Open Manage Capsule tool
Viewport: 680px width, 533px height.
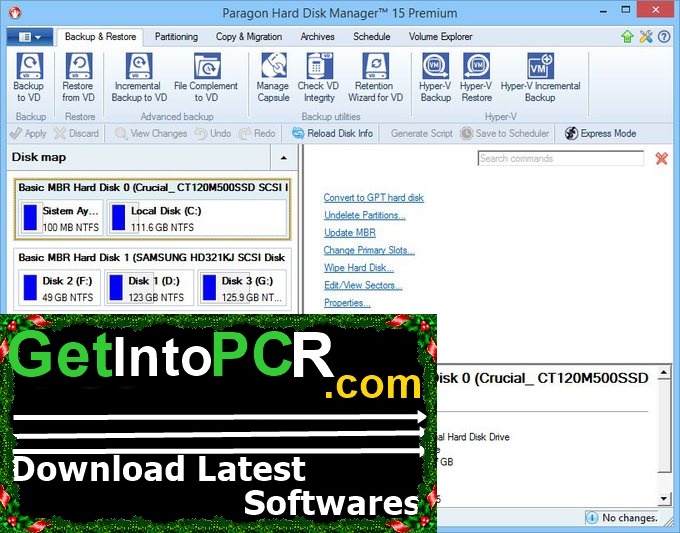(x=273, y=78)
